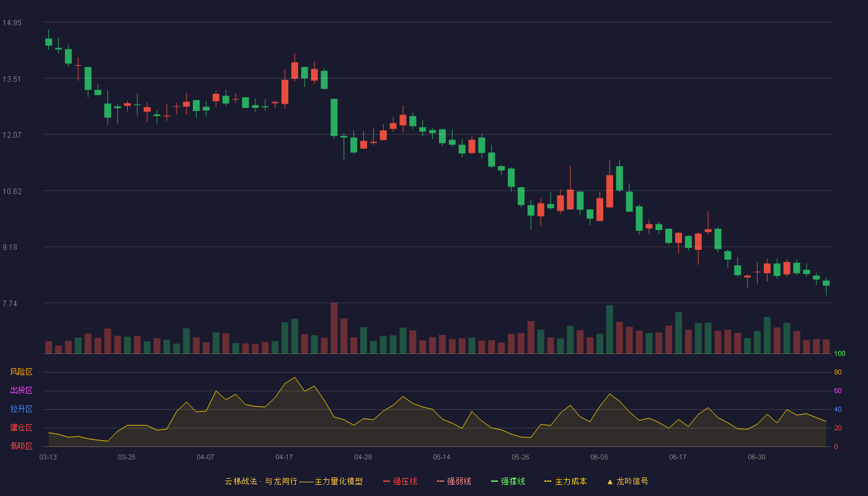Screen dimensions: 868x496
Task: Click the 拉升区 zone label
Action: coord(21,409)
